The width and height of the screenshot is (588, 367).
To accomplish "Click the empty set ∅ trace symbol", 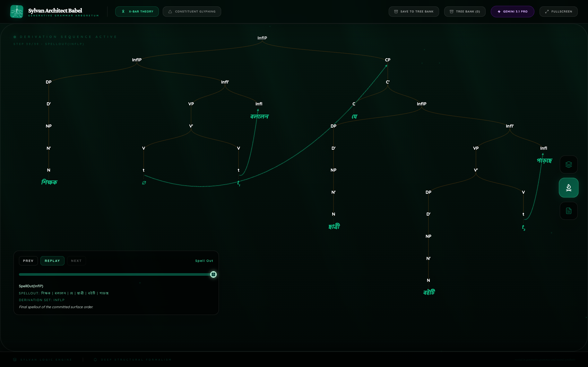I will 144,183.
